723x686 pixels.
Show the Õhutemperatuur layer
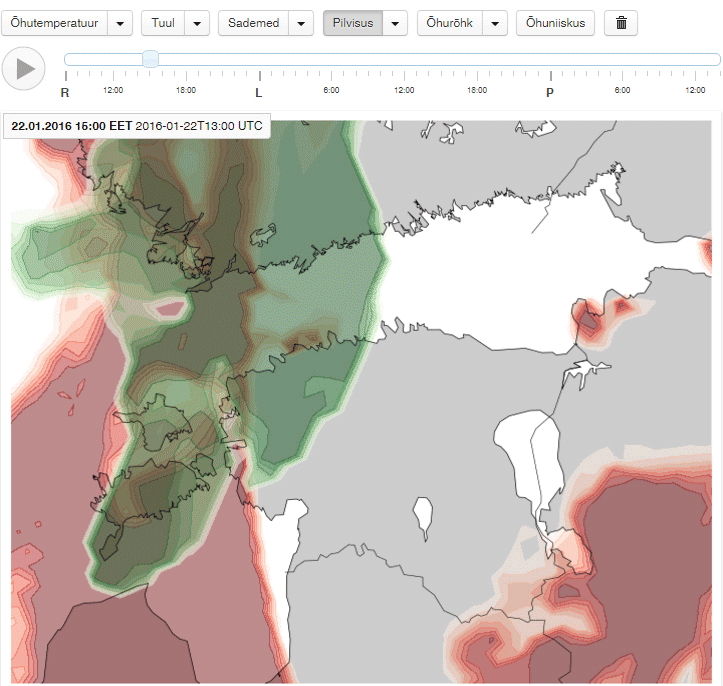click(54, 23)
